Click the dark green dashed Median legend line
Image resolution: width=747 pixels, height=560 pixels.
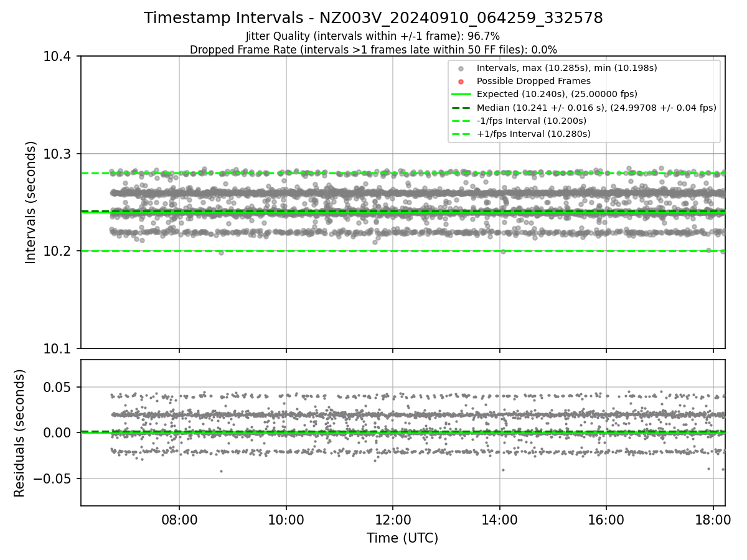point(461,108)
